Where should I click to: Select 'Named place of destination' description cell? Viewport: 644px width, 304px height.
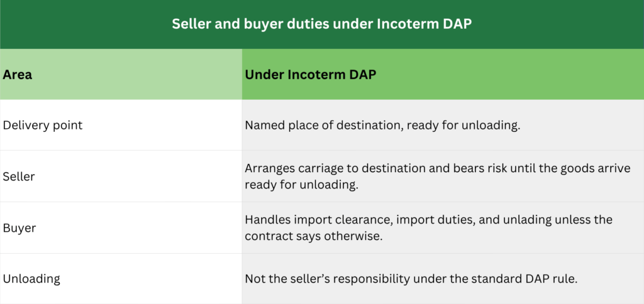pos(443,125)
